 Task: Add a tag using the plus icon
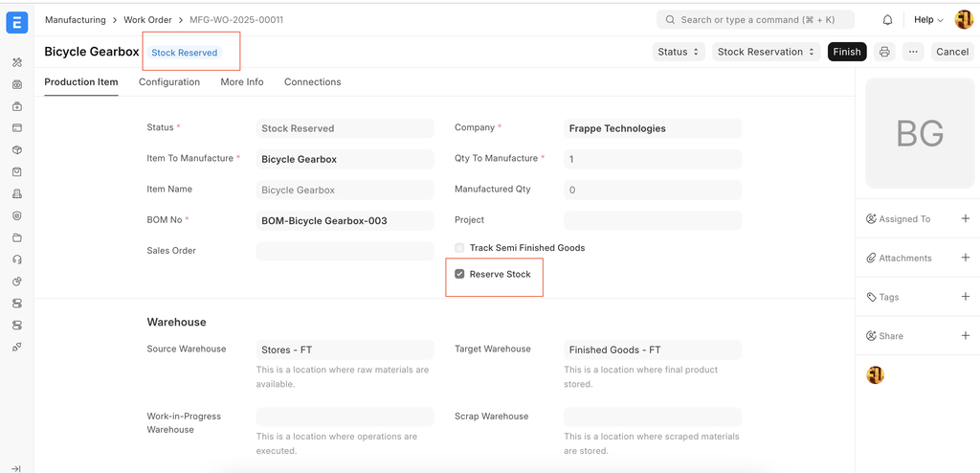(965, 297)
